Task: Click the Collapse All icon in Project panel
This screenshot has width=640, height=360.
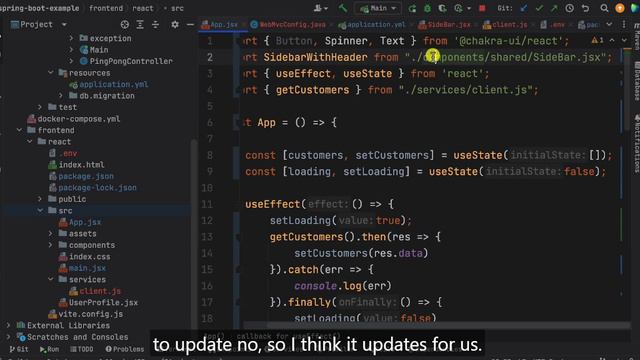Action: click(x=156, y=25)
